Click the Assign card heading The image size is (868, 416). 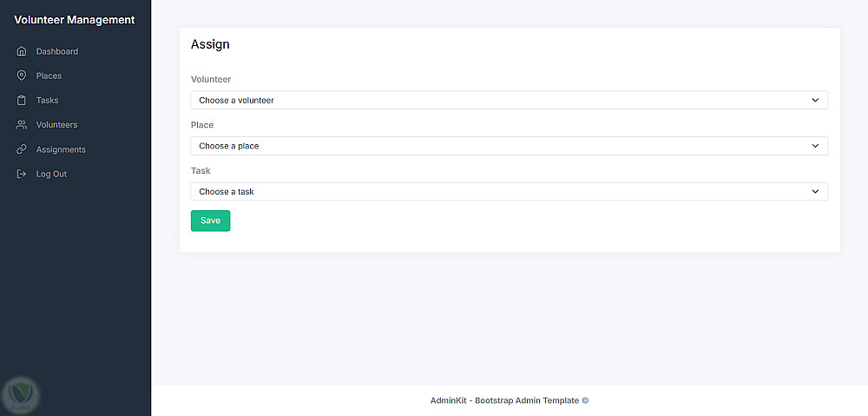[x=210, y=44]
